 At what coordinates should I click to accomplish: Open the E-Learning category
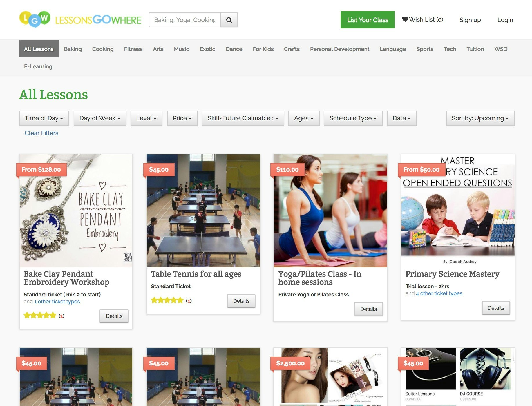click(x=38, y=66)
